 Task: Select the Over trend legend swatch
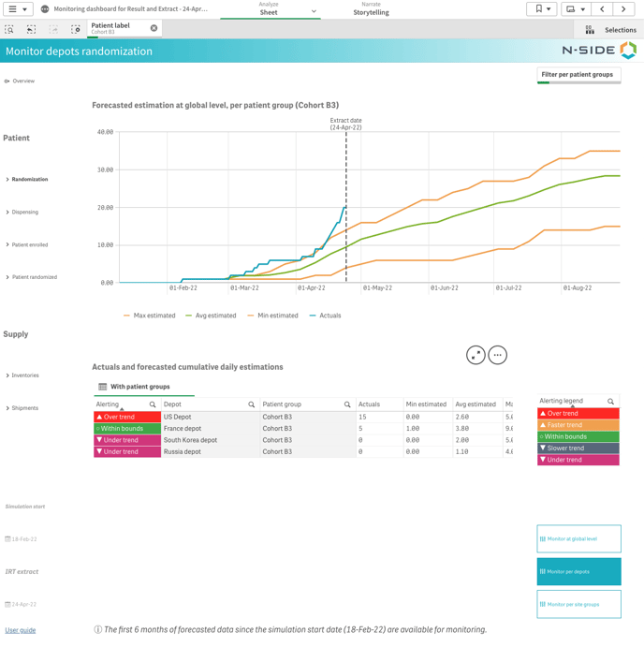point(578,413)
